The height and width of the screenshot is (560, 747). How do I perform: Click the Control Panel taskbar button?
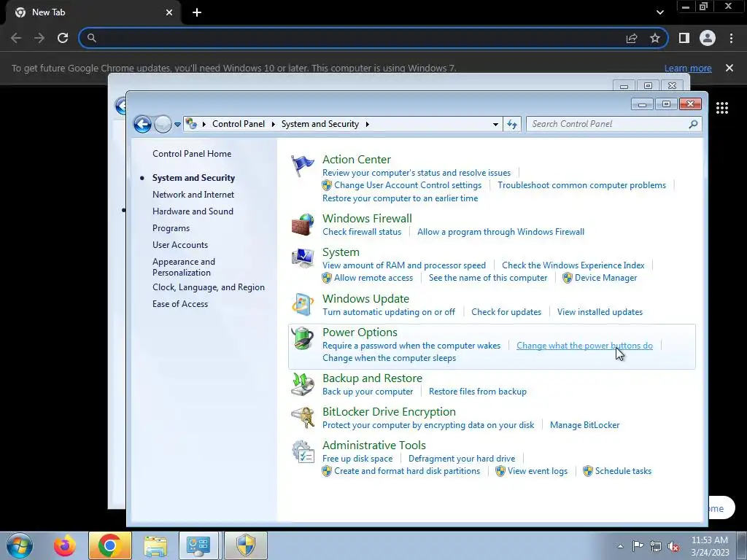pos(198,545)
